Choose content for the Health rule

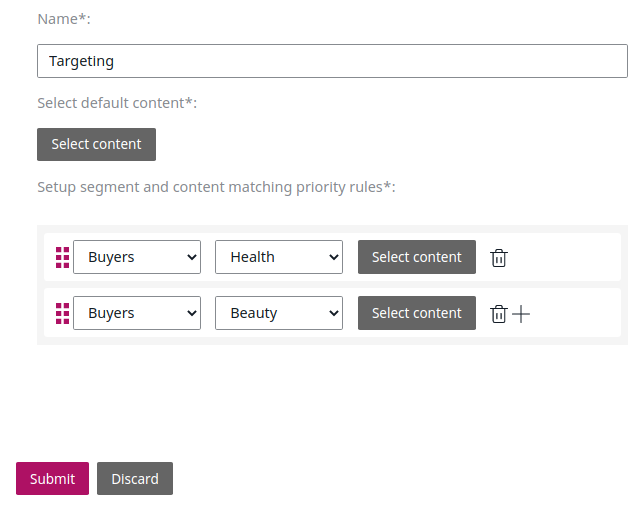click(x=416, y=257)
